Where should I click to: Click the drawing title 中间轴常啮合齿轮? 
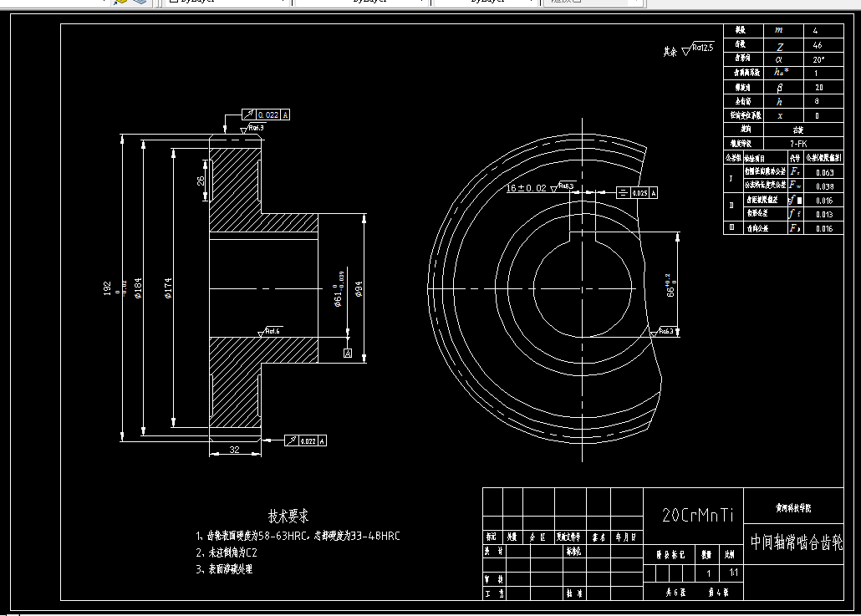pos(797,542)
